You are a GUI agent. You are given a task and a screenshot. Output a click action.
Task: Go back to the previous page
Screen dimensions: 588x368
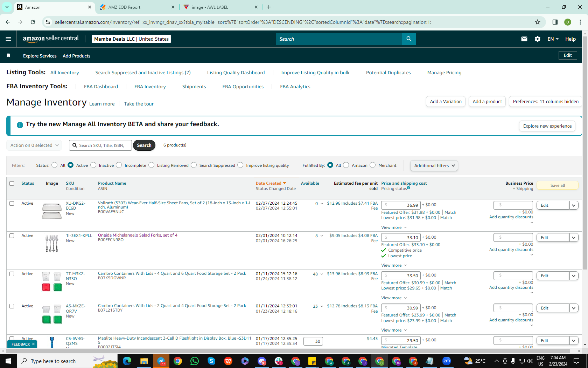click(8, 22)
